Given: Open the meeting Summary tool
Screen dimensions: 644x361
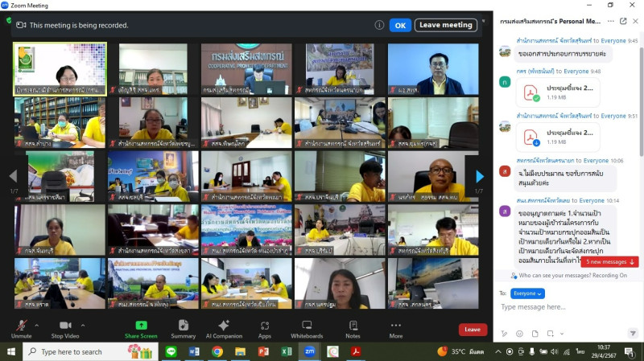Looking at the screenshot, I should (x=183, y=325).
